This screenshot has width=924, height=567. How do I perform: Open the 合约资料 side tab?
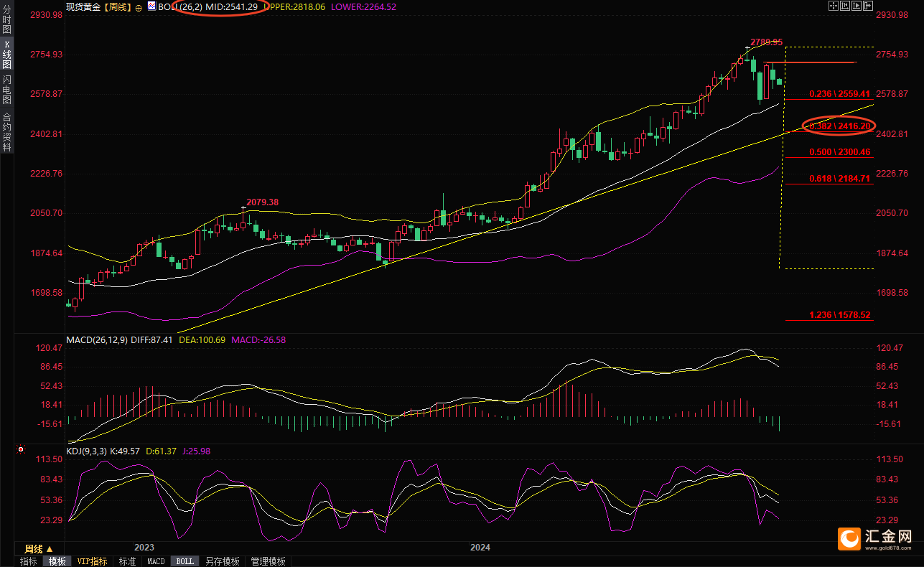coord(6,131)
